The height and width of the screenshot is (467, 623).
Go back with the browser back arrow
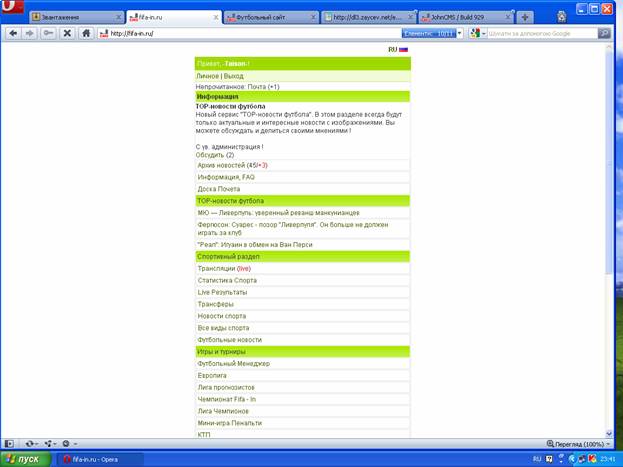[13, 33]
